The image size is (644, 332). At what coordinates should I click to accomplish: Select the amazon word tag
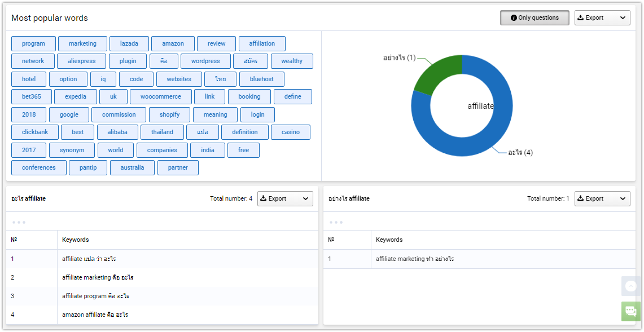[173, 43]
